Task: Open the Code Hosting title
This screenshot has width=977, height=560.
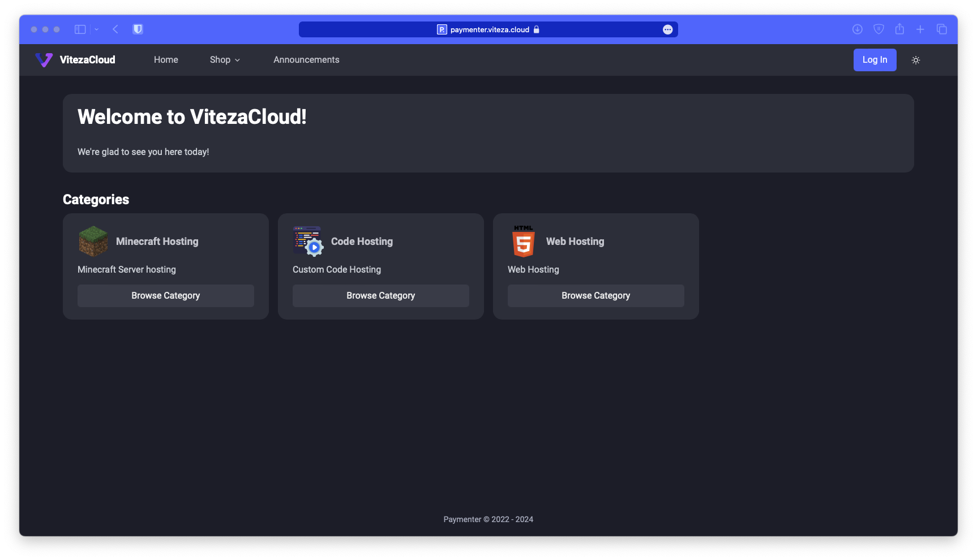Action: [362, 242]
